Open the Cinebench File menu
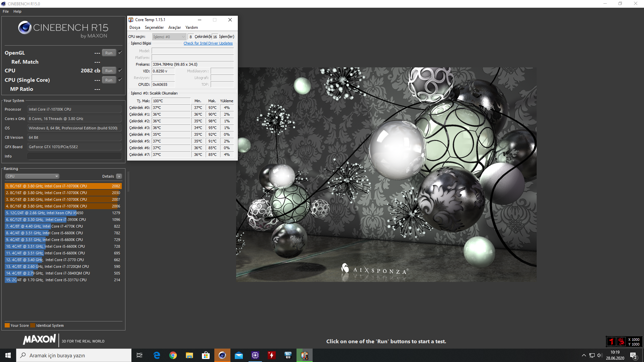The height and width of the screenshot is (362, 644). (x=6, y=11)
